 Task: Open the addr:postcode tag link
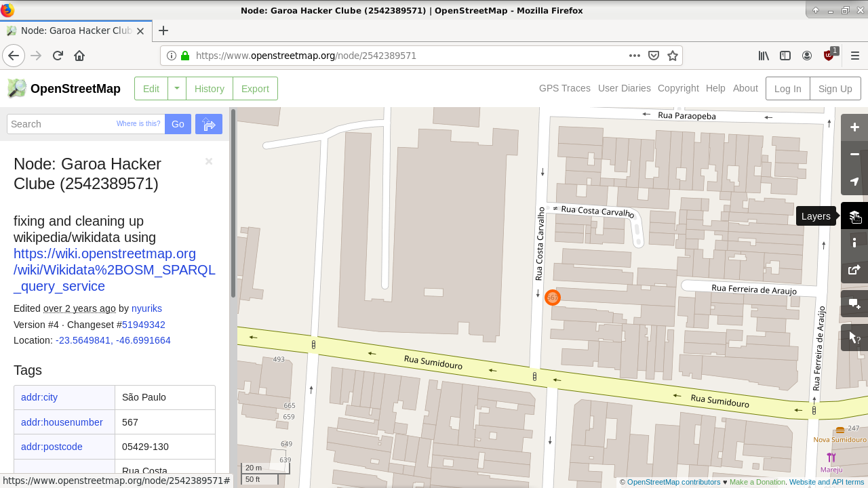coord(52,447)
